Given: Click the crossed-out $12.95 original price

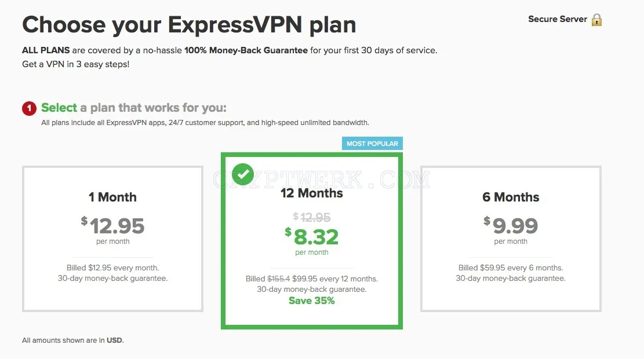Looking at the screenshot, I should coord(312,217).
